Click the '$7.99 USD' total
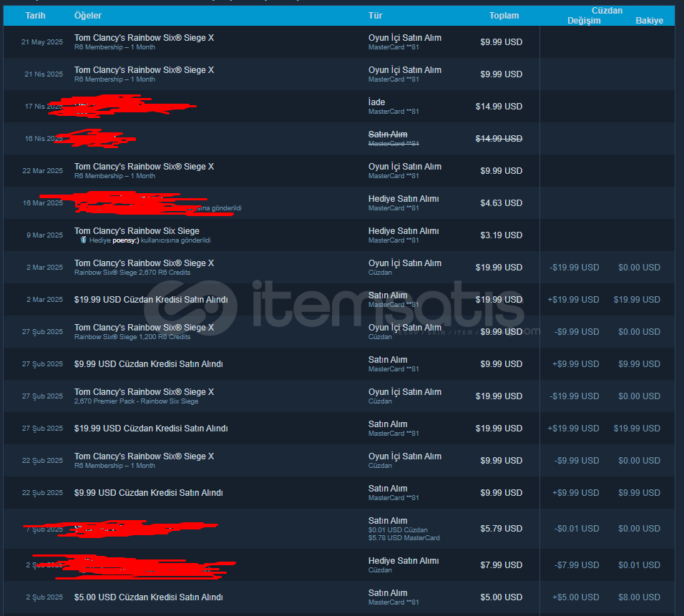The height and width of the screenshot is (616, 684). click(502, 565)
